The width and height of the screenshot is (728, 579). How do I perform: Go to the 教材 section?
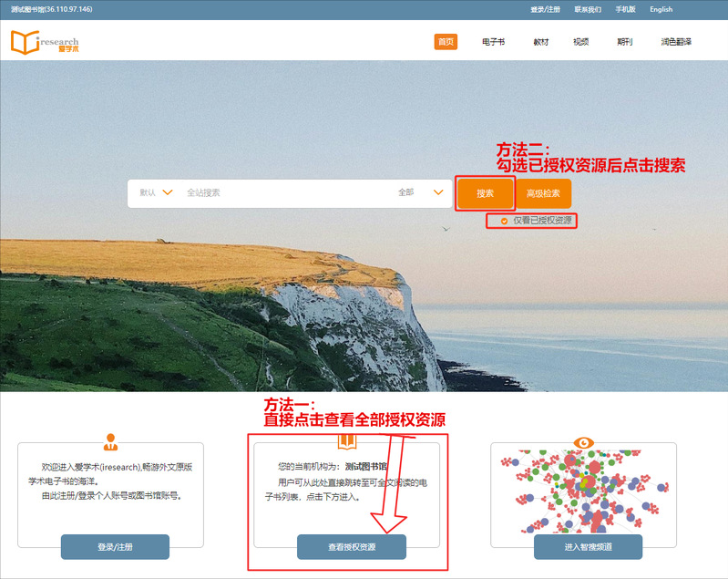[x=541, y=42]
